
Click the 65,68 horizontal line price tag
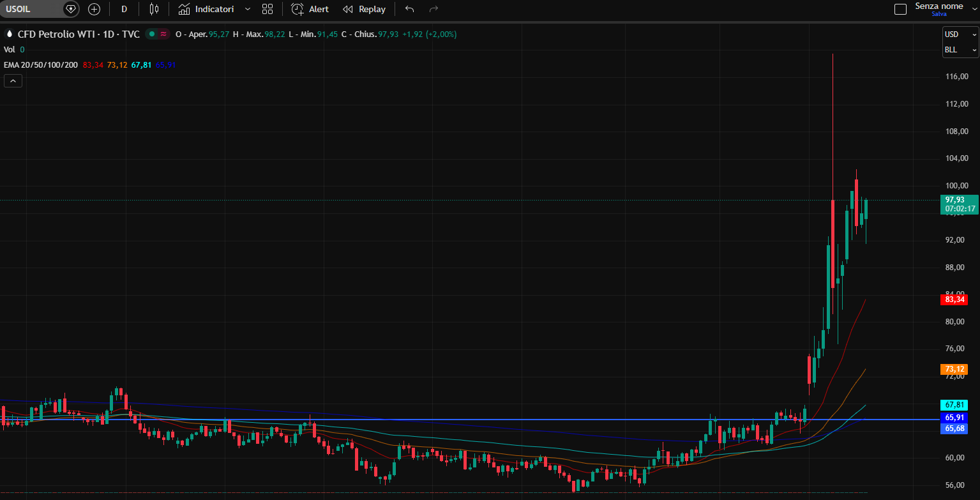click(x=954, y=428)
